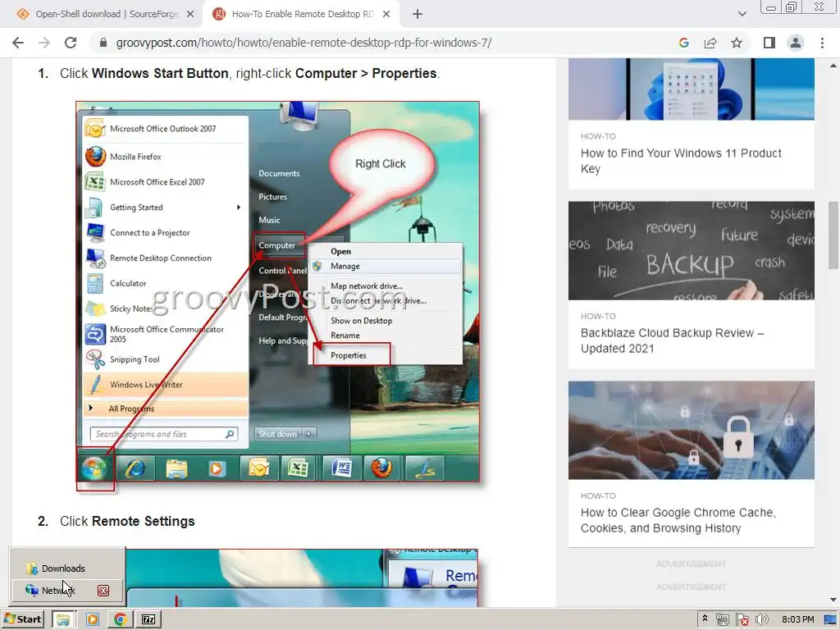This screenshot has height=630, width=840.
Task: Close the Open-Shell SourceForge tab
Action: tap(190, 14)
